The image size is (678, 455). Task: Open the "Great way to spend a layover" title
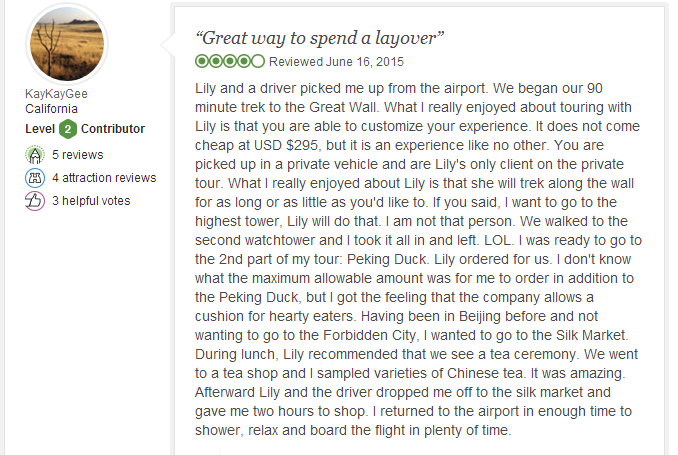(320, 38)
